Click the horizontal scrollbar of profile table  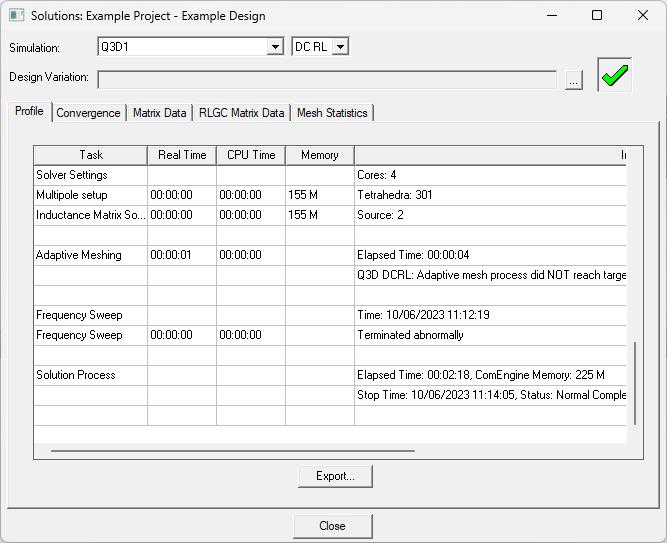point(232,451)
